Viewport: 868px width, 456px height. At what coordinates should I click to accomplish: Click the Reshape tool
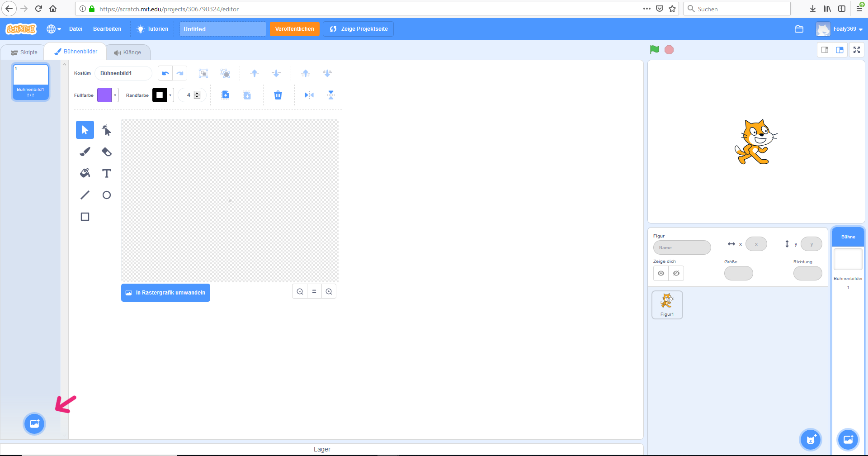click(x=107, y=130)
